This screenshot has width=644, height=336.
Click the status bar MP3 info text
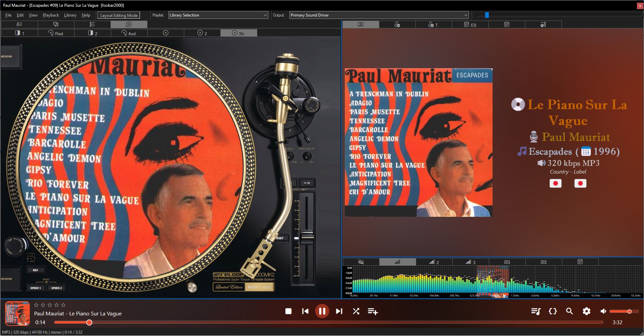(42, 332)
